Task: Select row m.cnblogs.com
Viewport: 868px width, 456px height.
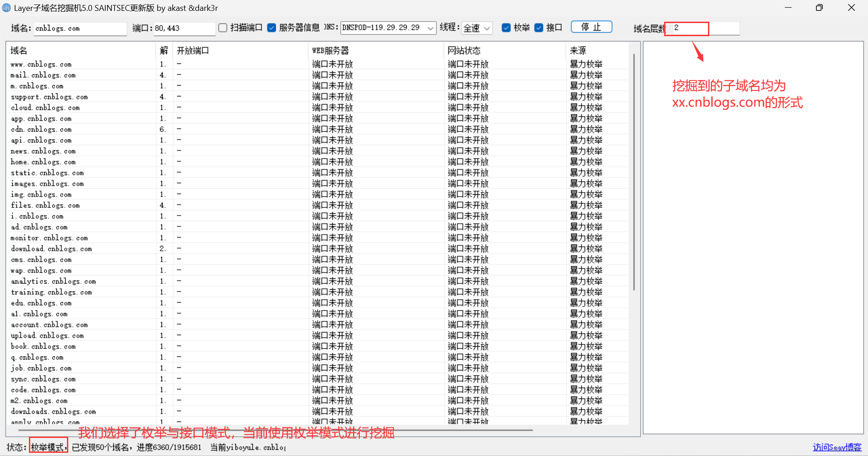Action: point(318,86)
